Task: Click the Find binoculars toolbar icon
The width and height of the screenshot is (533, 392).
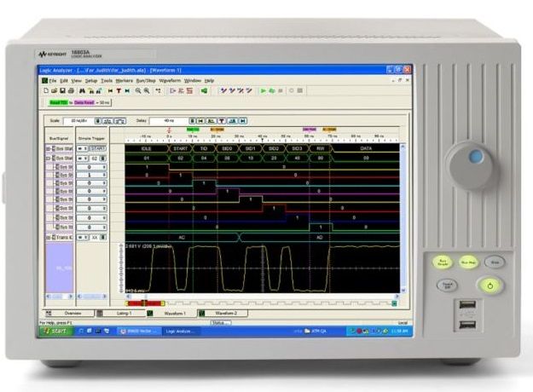Action: pyautogui.click(x=82, y=89)
